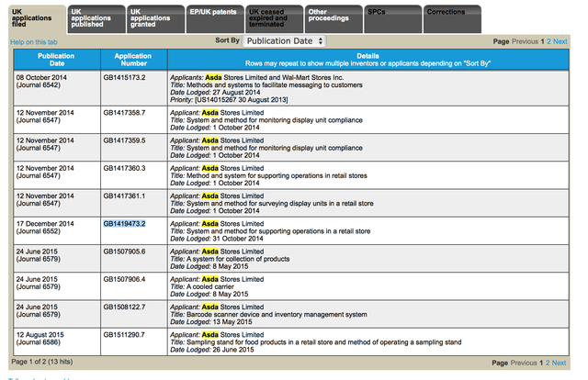Open UK ceased expired and terminated tab
Screen dimensions: 588x380
275,19
